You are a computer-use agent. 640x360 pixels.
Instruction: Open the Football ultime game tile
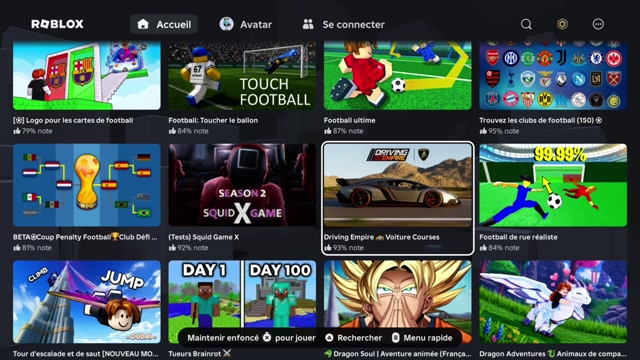tap(398, 76)
